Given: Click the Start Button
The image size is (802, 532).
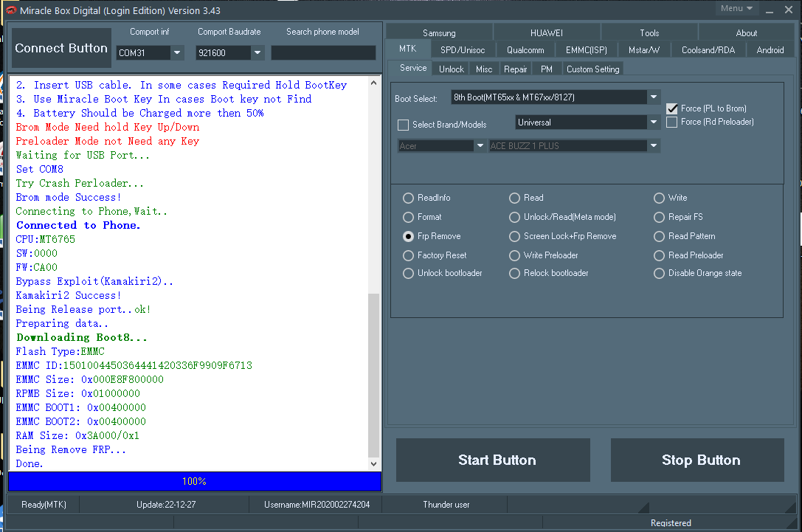Looking at the screenshot, I should 493,460.
